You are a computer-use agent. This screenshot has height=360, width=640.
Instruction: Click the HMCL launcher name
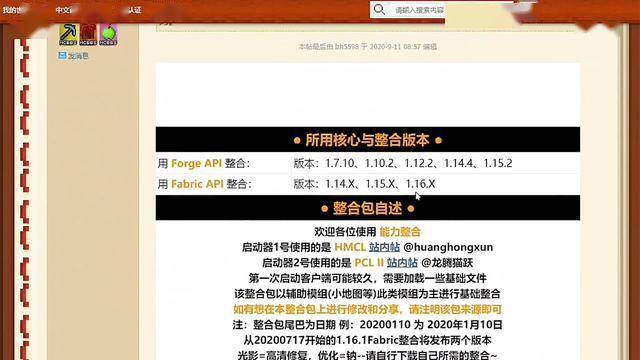pos(350,247)
